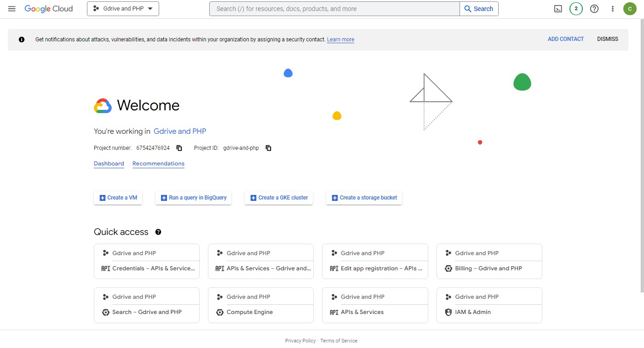Click the IAM & Admin shield icon
Screen dimensions: 644x348
[448, 312]
